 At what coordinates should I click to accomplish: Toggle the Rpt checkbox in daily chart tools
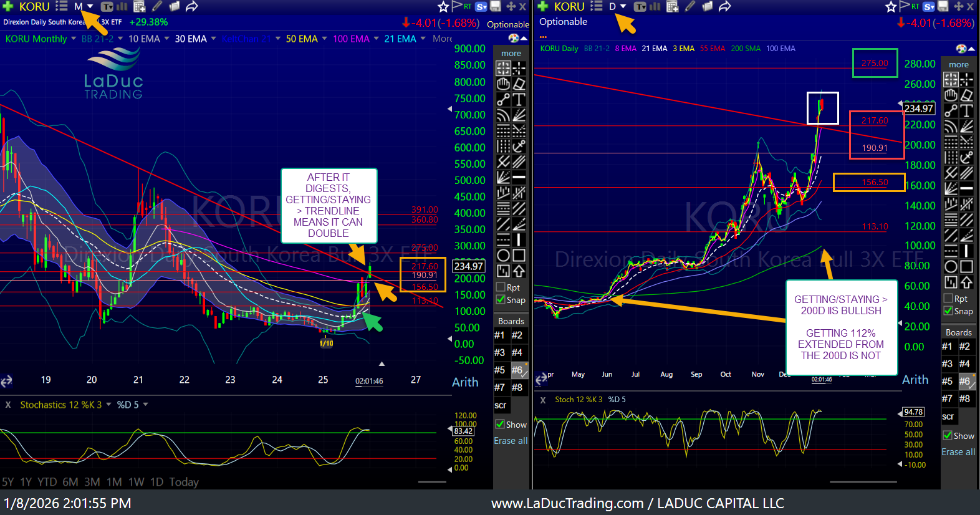point(948,299)
